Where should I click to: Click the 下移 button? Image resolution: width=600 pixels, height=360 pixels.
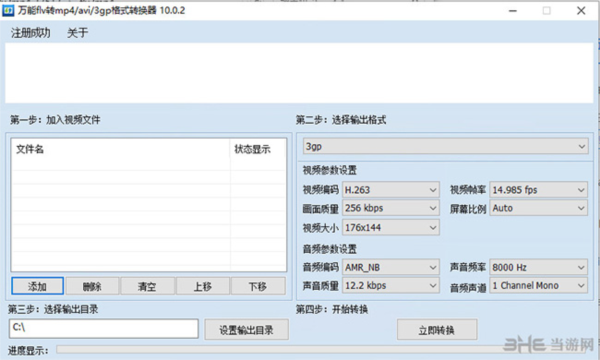[258, 286]
